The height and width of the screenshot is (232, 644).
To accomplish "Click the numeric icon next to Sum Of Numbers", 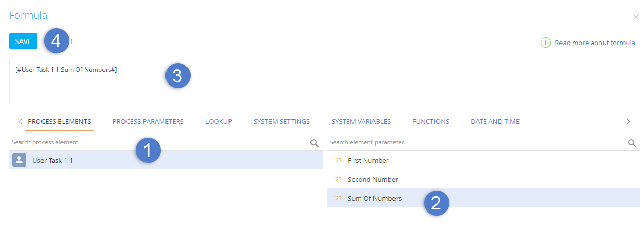I will (x=337, y=199).
